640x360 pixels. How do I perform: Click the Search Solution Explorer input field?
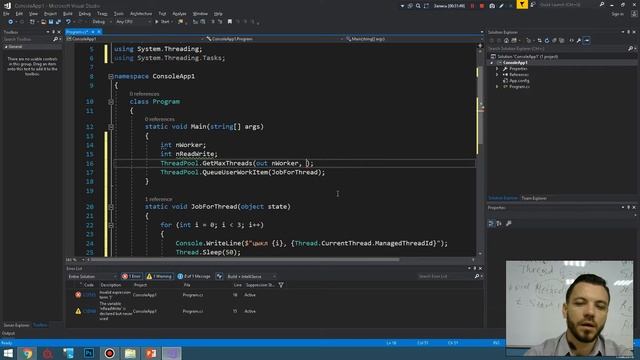(558, 49)
